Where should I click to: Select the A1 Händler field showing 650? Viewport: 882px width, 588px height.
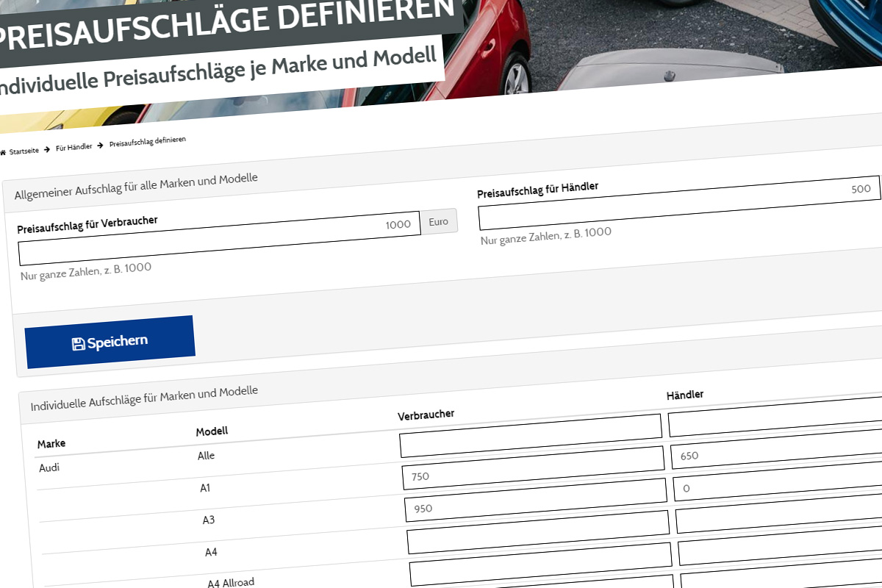point(777,456)
